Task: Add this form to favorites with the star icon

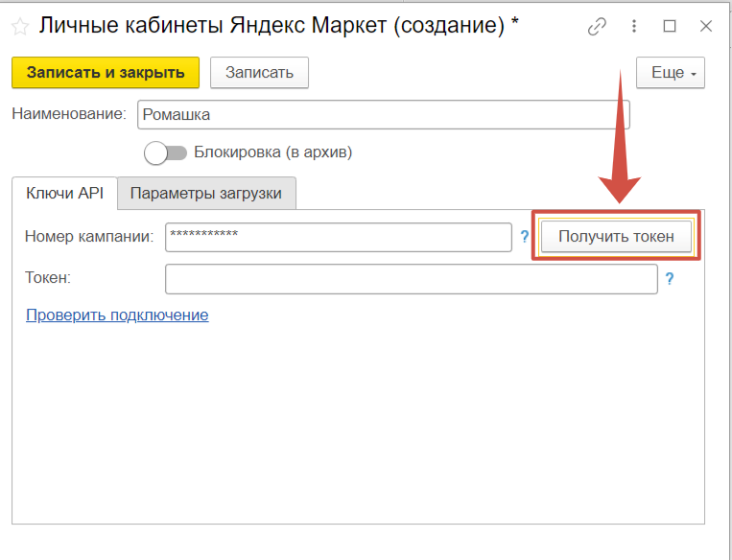Action: pyautogui.click(x=20, y=27)
